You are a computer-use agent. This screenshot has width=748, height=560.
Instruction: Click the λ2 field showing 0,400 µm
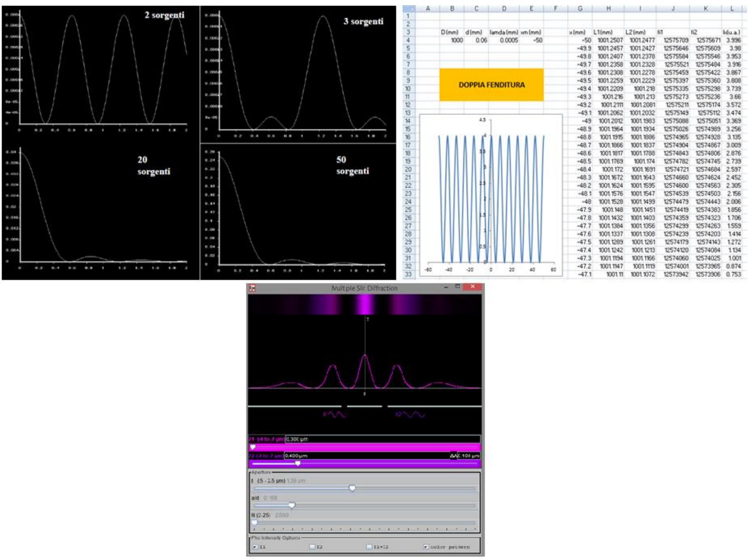(x=366, y=456)
